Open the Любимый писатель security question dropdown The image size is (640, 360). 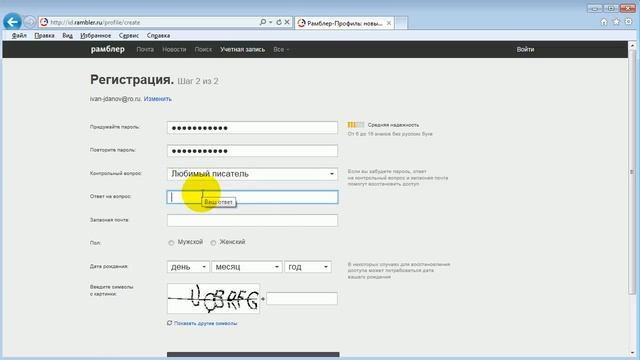(252, 174)
